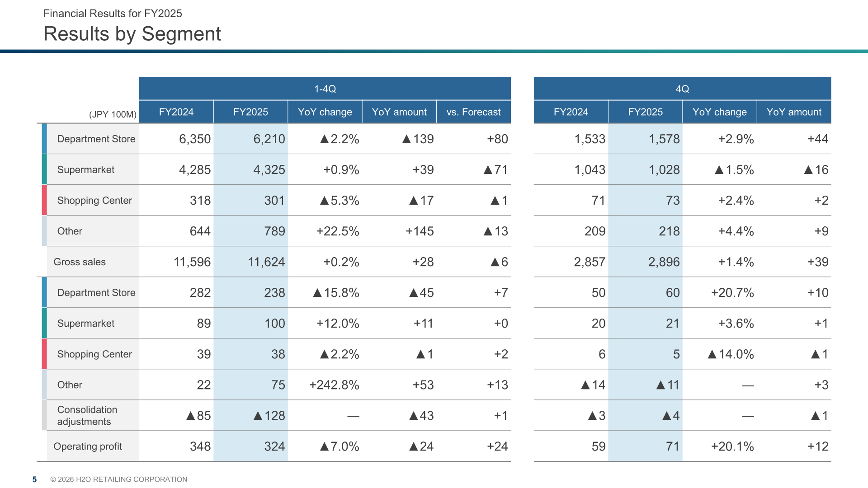The image size is (868, 488).
Task: Click the 348 operating profit value
Action: (x=200, y=446)
